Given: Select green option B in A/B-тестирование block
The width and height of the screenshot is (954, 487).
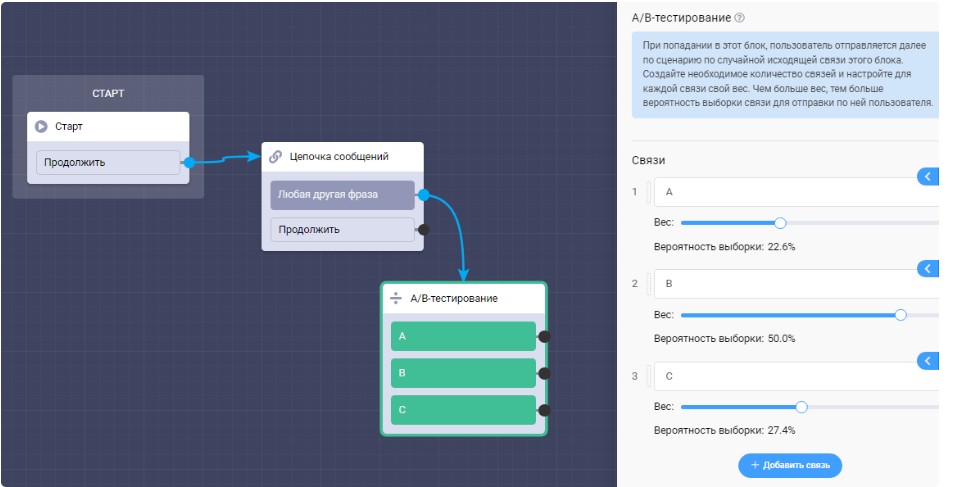Looking at the screenshot, I should [x=462, y=373].
